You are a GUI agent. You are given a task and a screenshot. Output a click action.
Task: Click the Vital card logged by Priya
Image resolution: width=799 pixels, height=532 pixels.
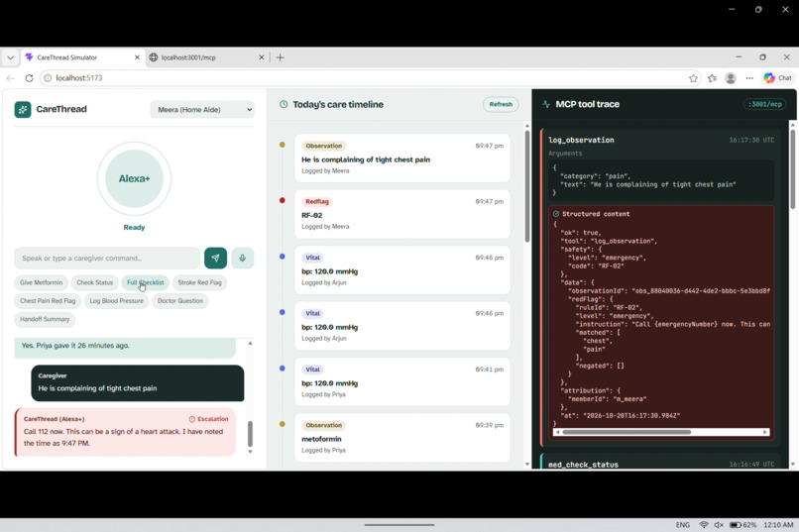[402, 381]
